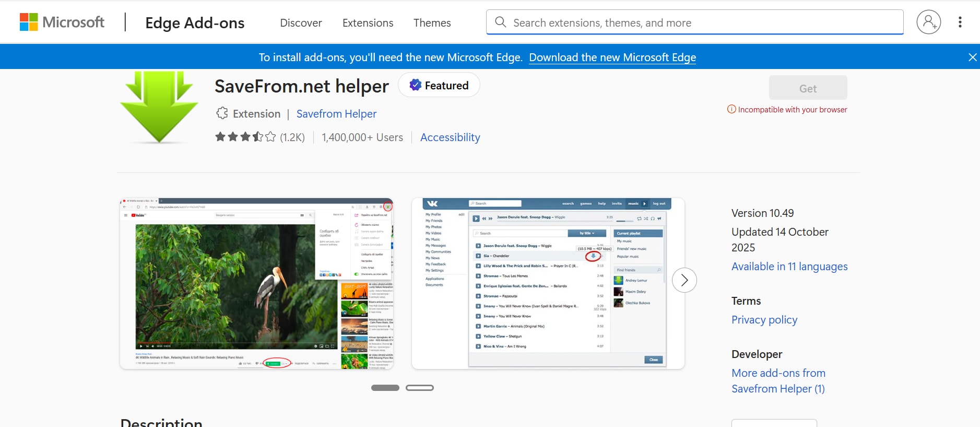This screenshot has width=980, height=427.
Task: Click the Featured badge
Action: [x=439, y=85]
